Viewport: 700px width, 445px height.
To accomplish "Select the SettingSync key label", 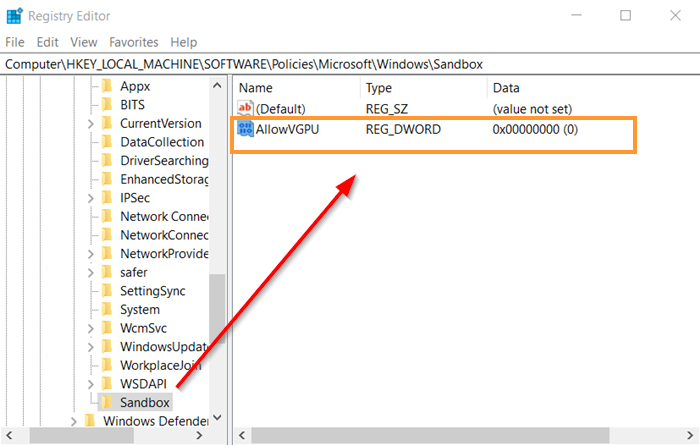I will [x=153, y=291].
